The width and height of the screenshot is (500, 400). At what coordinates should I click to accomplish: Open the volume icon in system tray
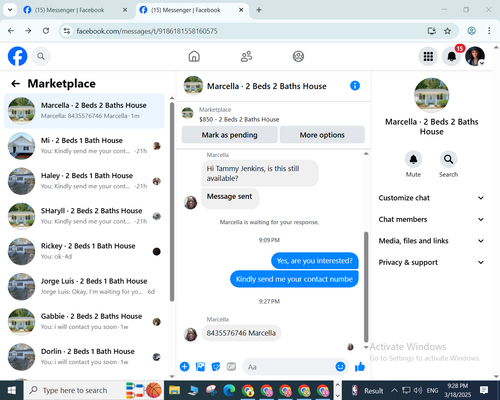click(417, 390)
